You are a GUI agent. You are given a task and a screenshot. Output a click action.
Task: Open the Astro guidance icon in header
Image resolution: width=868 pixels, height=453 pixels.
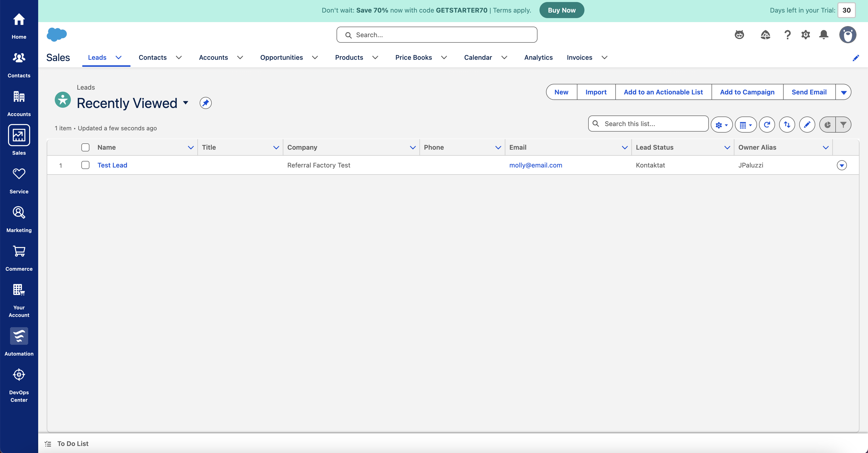(x=739, y=35)
